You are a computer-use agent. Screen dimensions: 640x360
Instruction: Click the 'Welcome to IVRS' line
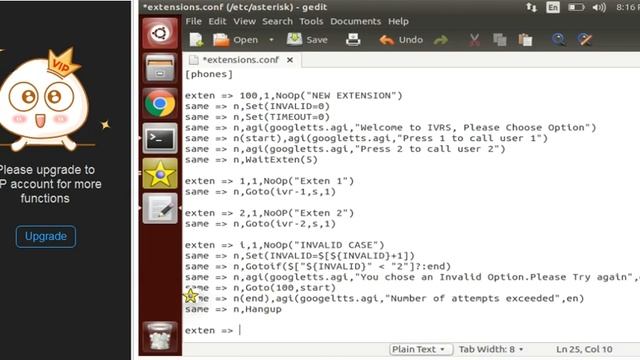pyautogui.click(x=391, y=127)
